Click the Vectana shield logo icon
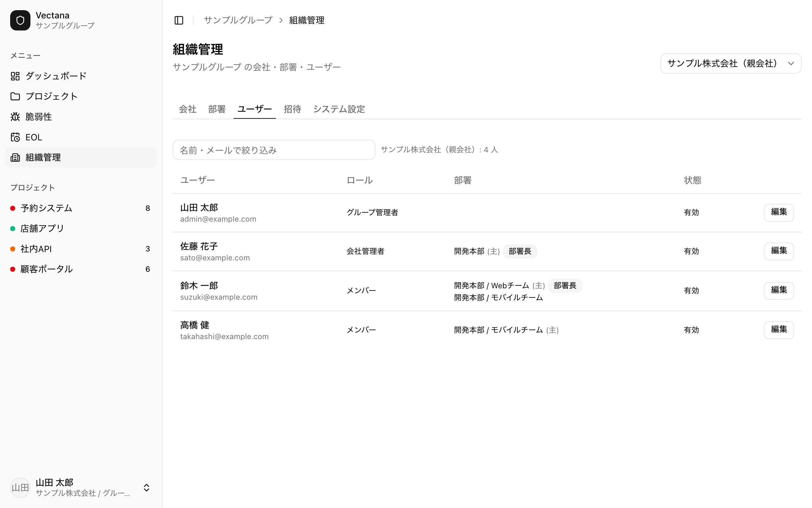812x508 pixels. pos(20,20)
